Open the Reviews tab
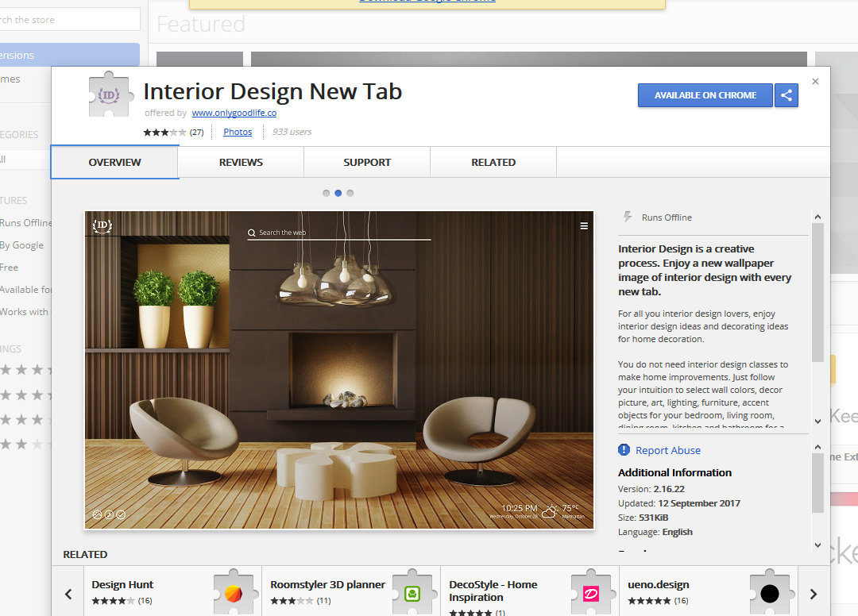Viewport: 858px width, 616px height. click(241, 162)
